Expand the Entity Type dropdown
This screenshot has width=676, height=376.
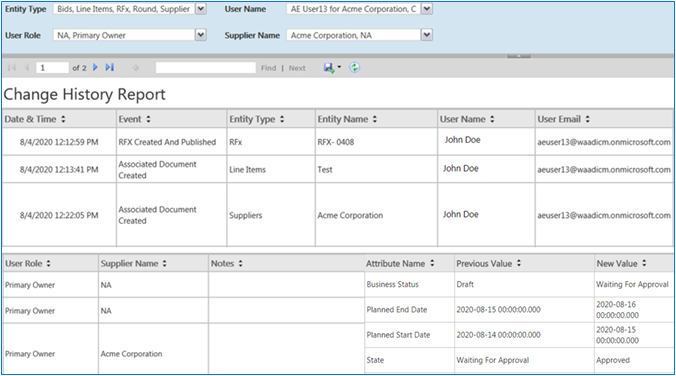click(x=201, y=9)
